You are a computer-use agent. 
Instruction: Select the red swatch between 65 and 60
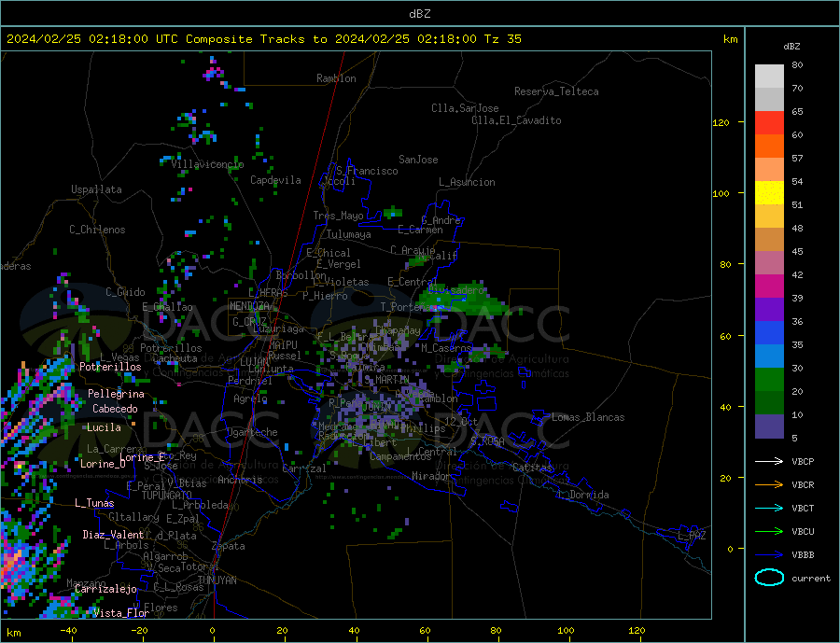tap(769, 122)
